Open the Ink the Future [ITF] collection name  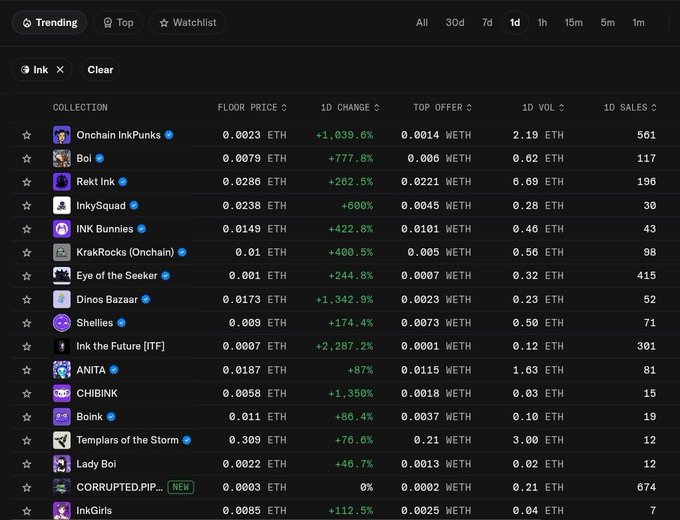121,346
